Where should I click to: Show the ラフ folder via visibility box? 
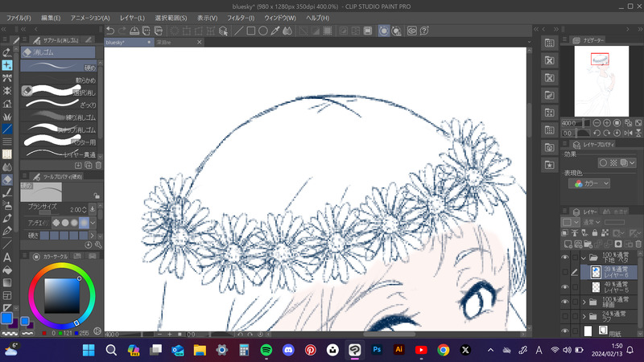(x=565, y=316)
